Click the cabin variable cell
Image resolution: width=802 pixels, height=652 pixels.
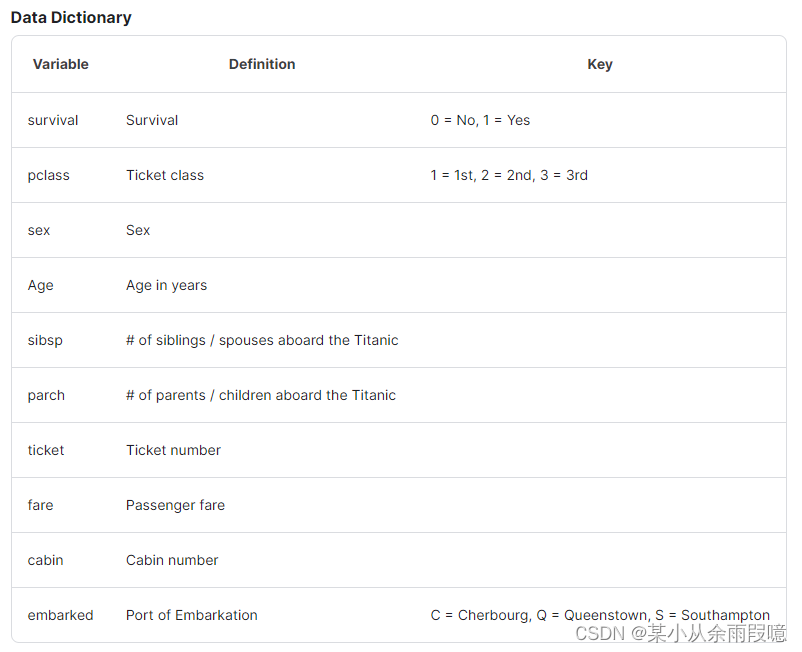[46, 560]
